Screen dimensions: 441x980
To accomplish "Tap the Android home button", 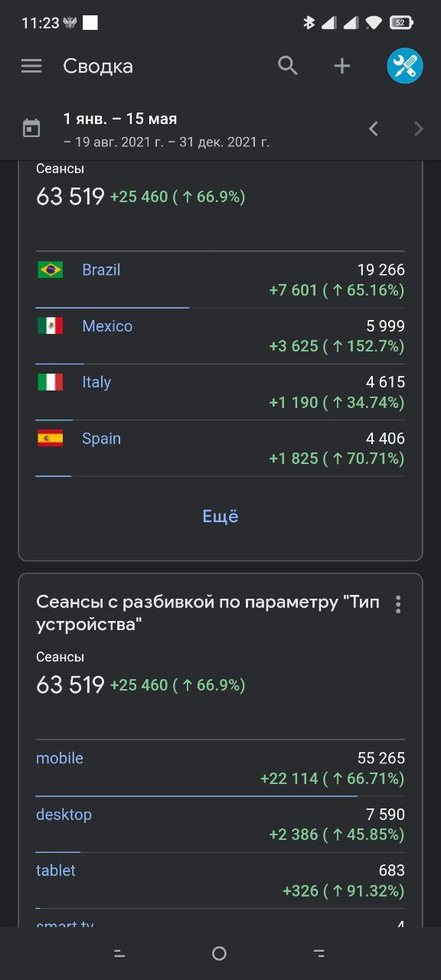I will click(x=219, y=953).
